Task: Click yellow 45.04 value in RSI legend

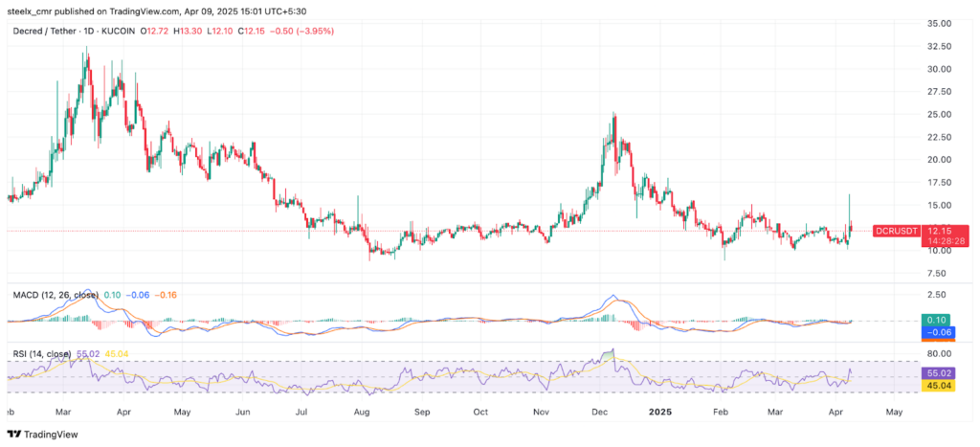Action: pyautogui.click(x=117, y=354)
